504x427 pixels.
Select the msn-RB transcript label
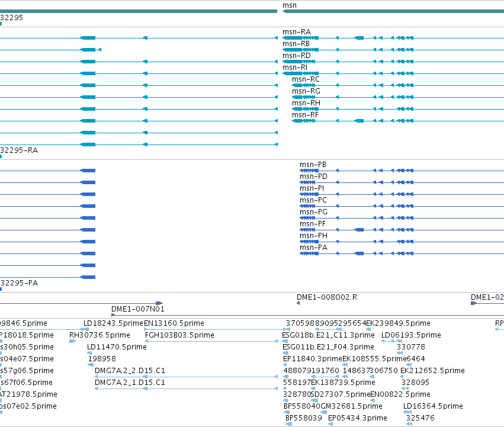click(x=296, y=44)
